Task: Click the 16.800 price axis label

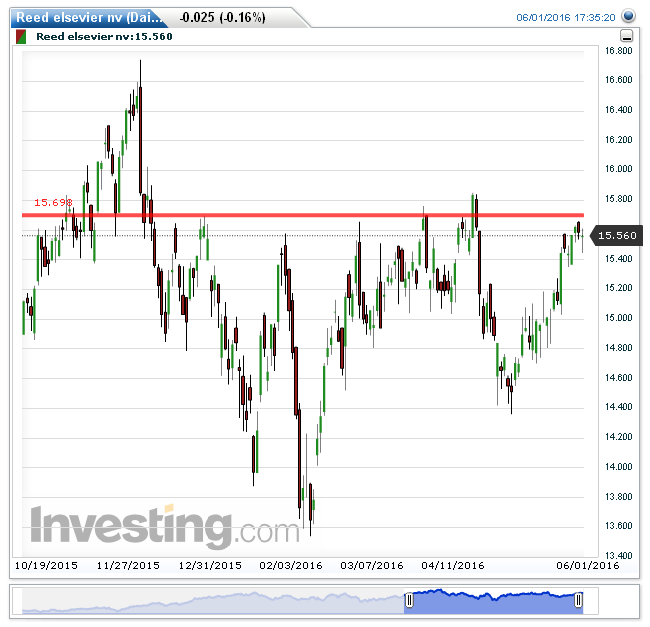Action: (x=618, y=51)
